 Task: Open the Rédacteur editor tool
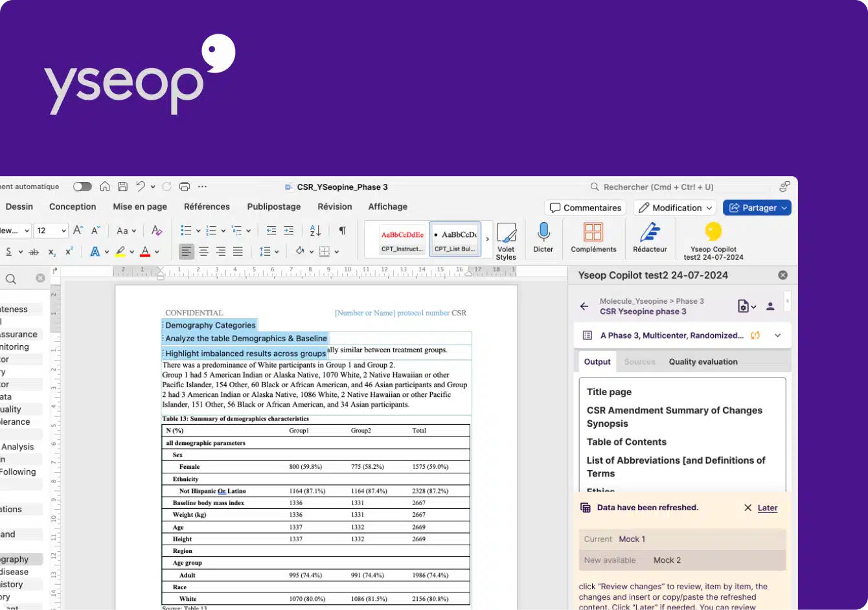coord(650,237)
